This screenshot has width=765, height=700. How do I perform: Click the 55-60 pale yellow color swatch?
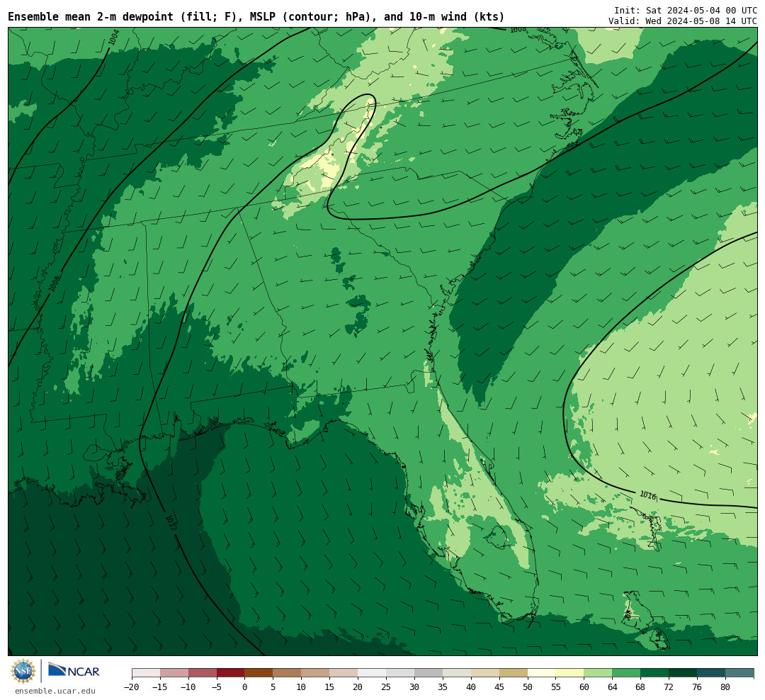coord(569,673)
